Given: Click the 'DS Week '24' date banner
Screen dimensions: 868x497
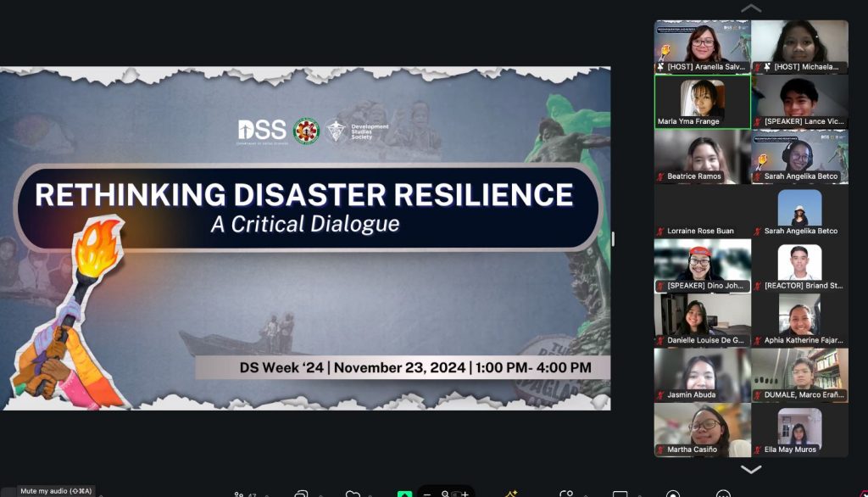Looking at the screenshot, I should click(403, 367).
